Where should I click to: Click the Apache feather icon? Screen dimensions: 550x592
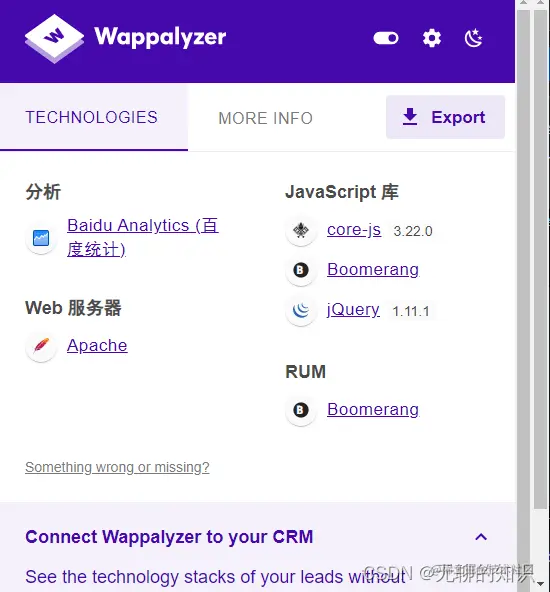41,346
